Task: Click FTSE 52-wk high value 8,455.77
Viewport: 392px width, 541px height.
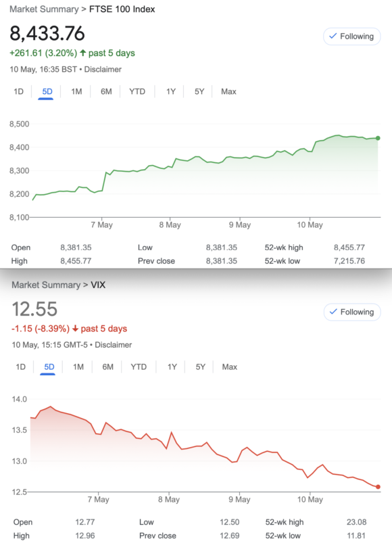Action: tap(349, 248)
